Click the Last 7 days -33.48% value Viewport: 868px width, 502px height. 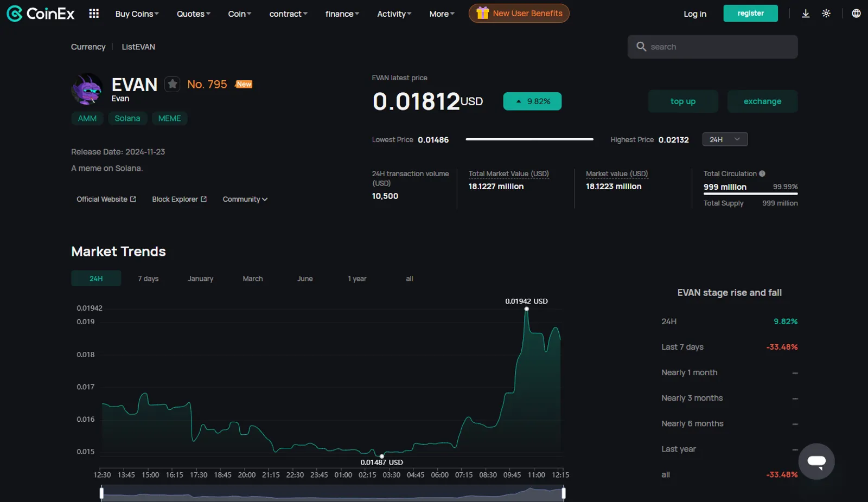[x=782, y=347]
